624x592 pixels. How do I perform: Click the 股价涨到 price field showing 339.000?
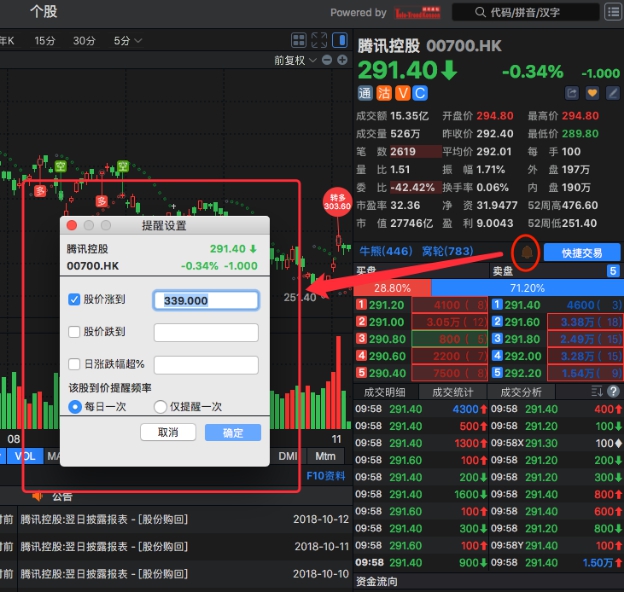206,300
